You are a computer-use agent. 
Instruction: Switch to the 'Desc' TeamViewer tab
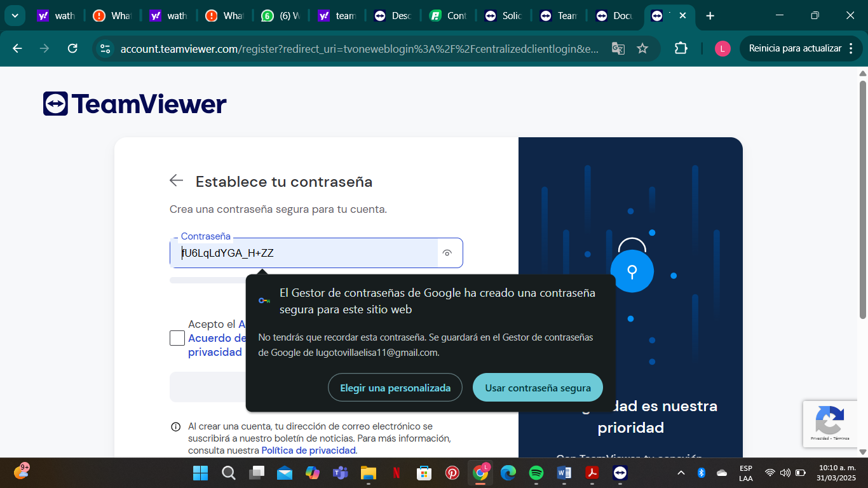pos(393,16)
